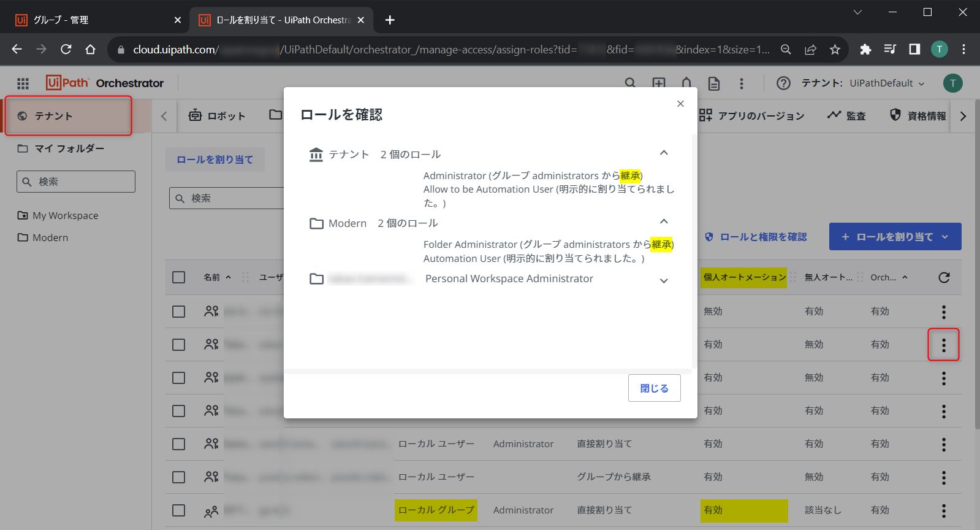Screen dimensions: 980x530
Task: Open the My Workspace folder
Action: 58,215
